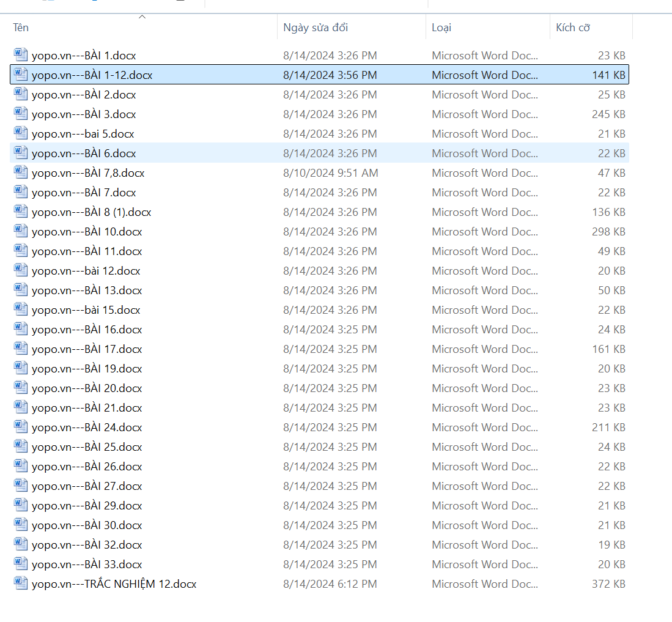
Task: Click the Word icon of TRẮC NGHIỆM 12.docx
Action: point(21,583)
